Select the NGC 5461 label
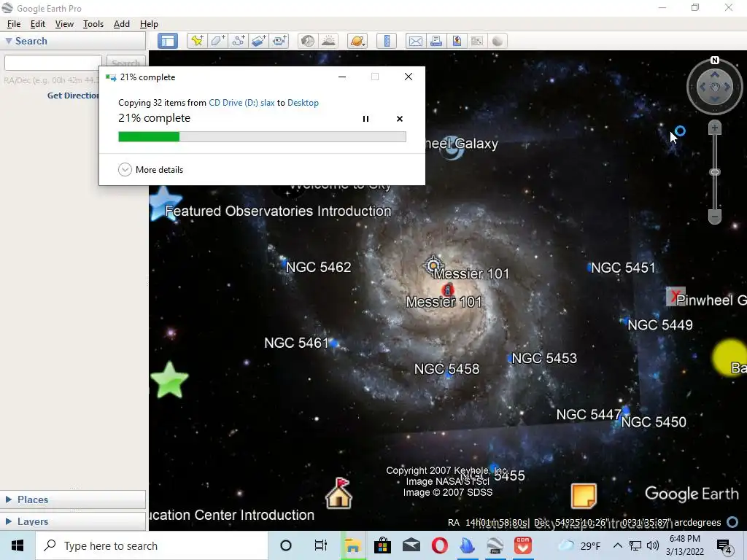Screen dimensions: 747x560 (296, 343)
